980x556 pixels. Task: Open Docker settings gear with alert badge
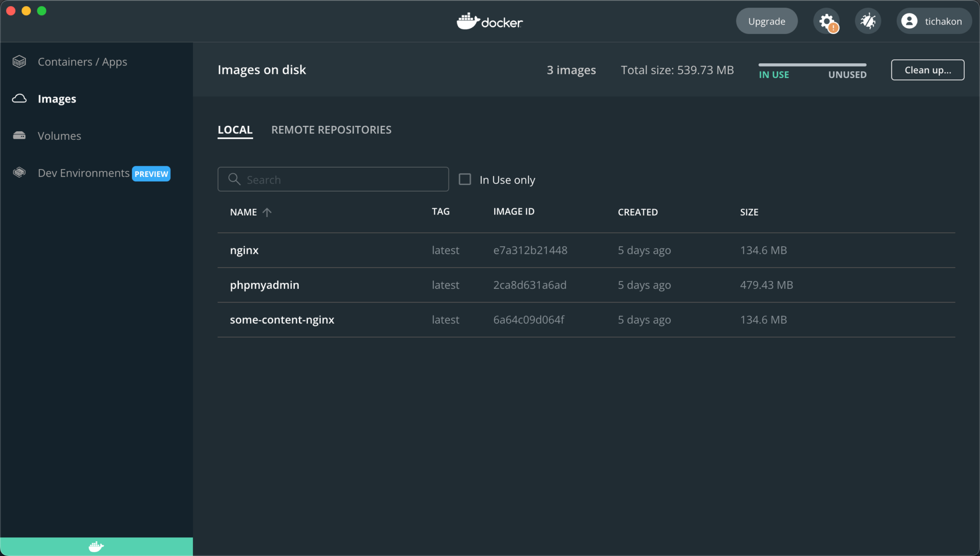click(827, 21)
